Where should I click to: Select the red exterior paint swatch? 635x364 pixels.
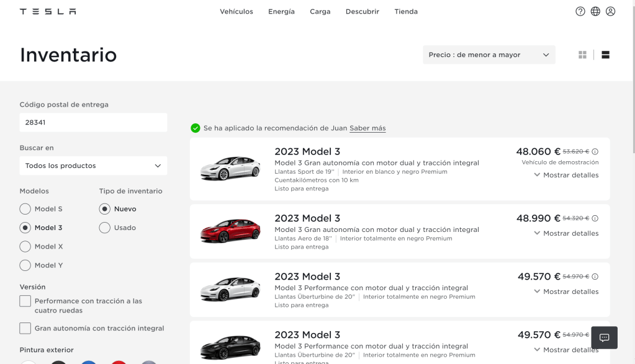pos(119,362)
